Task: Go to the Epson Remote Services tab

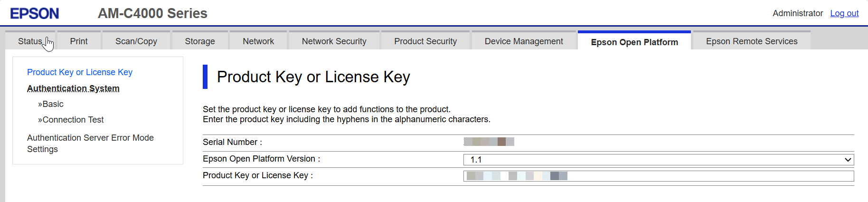Action: tap(752, 41)
